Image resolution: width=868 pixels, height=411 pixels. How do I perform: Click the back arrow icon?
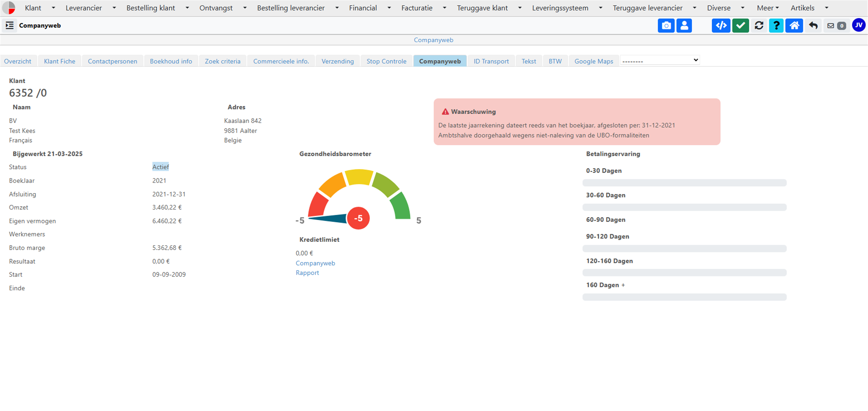813,25
